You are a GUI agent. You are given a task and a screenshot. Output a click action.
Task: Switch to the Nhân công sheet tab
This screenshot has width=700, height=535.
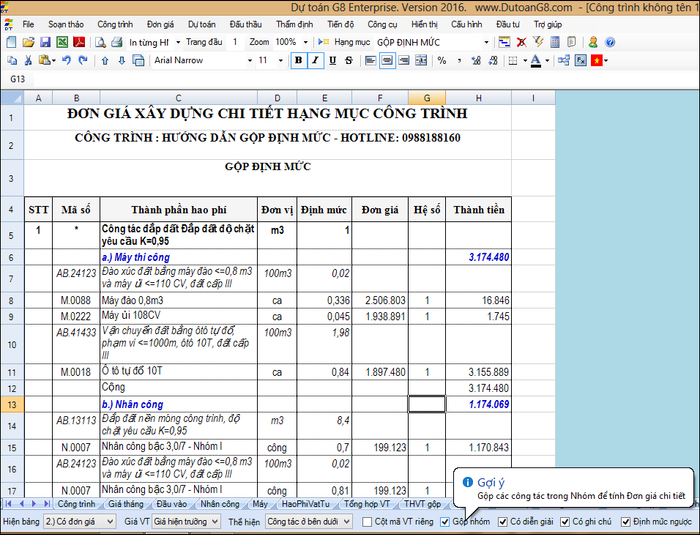click(x=220, y=504)
